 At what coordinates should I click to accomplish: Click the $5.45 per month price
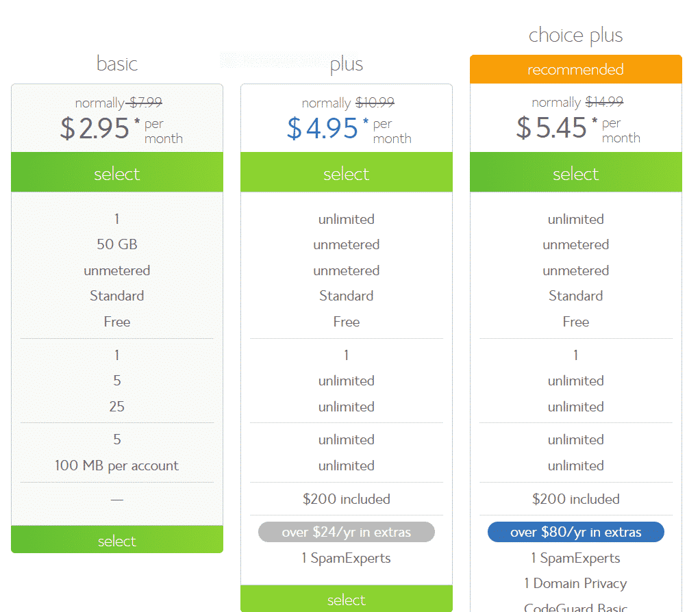(x=578, y=129)
